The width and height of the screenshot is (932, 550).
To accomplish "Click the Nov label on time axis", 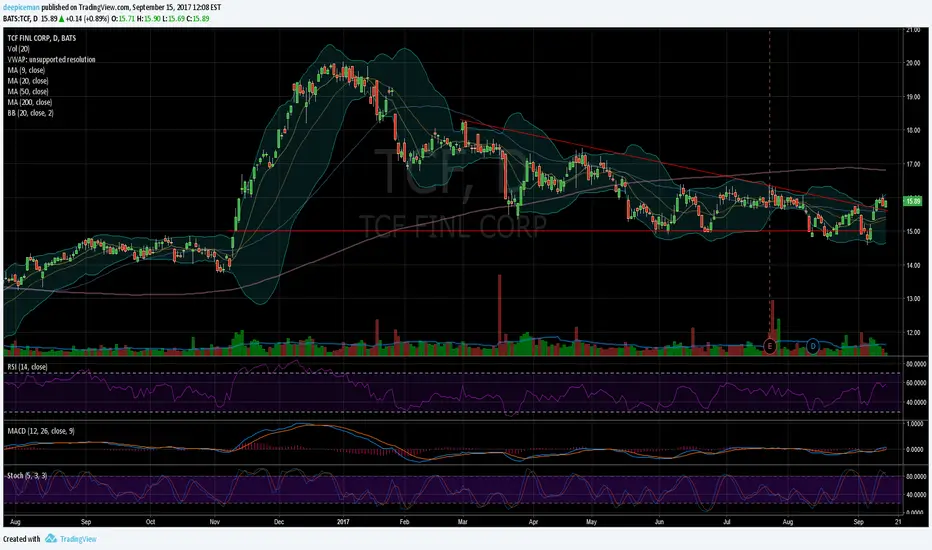I will (x=215, y=522).
